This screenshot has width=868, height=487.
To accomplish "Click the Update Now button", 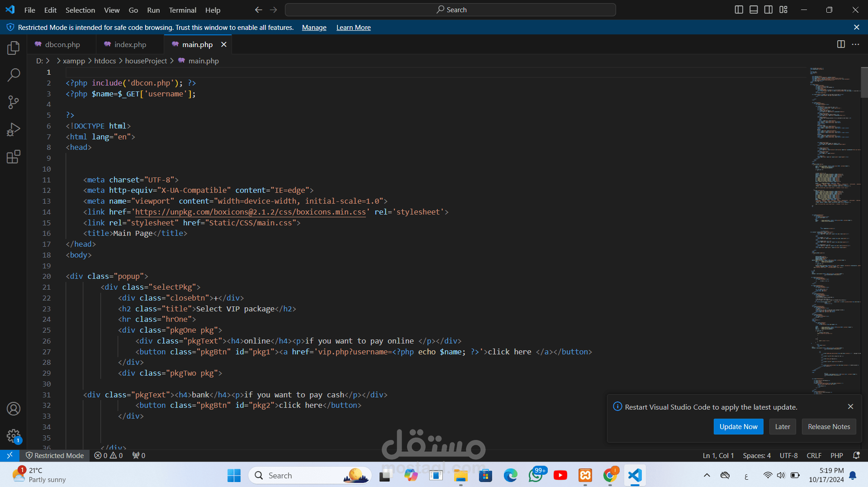I will tap(738, 426).
